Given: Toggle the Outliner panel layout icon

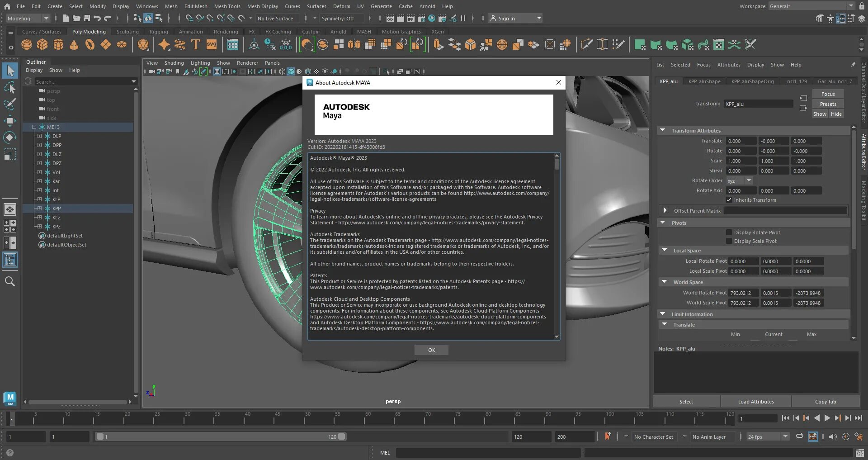Looking at the screenshot, I should pyautogui.click(x=10, y=260).
